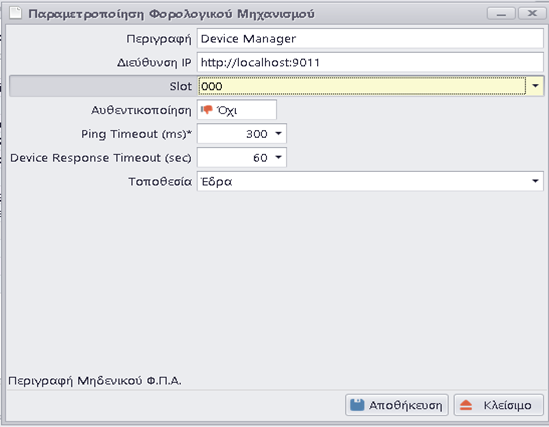
Task: Click the Διεύθυνση IP address field
Action: tap(370, 62)
